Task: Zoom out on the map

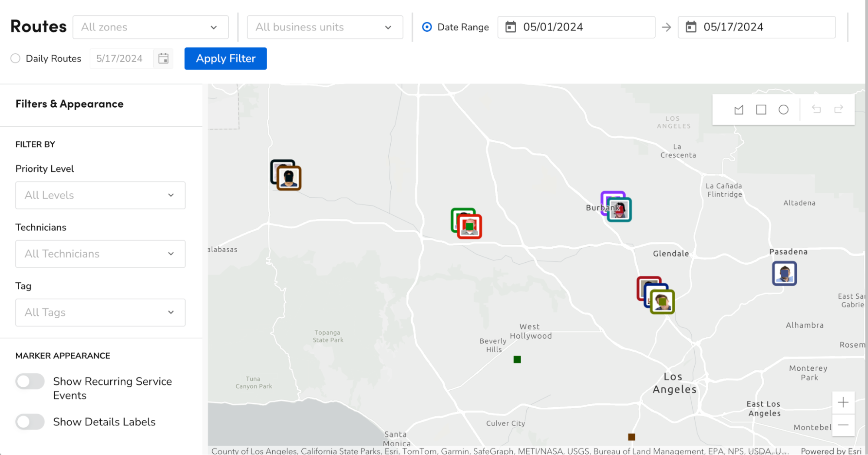Action: (x=843, y=425)
